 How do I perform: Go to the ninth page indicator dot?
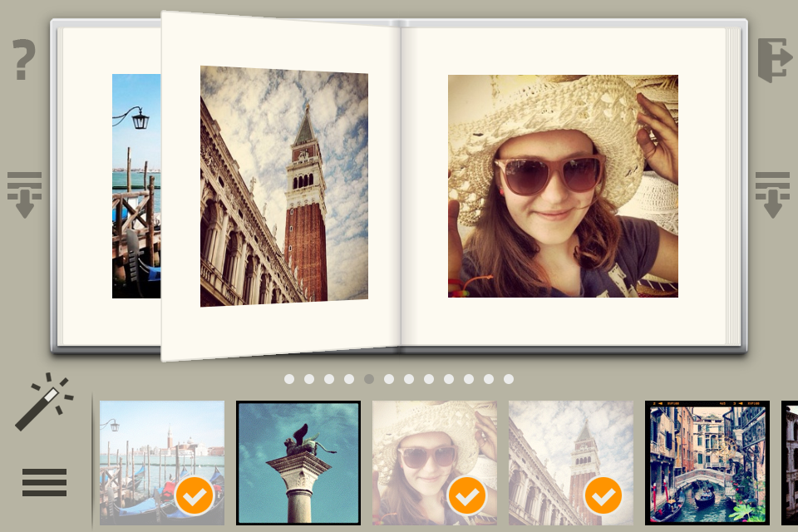(x=449, y=379)
